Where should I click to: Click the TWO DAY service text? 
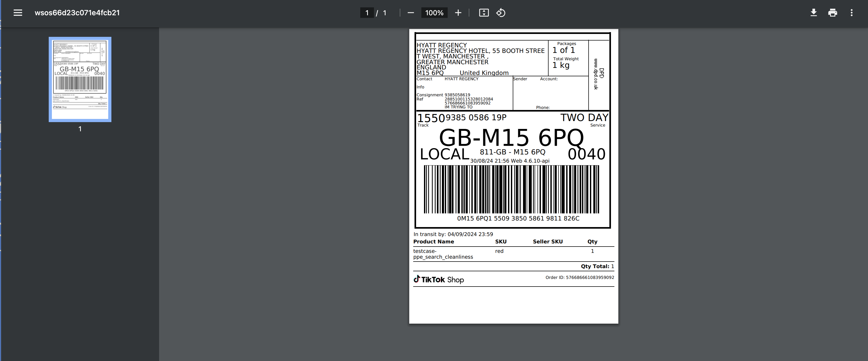(584, 118)
